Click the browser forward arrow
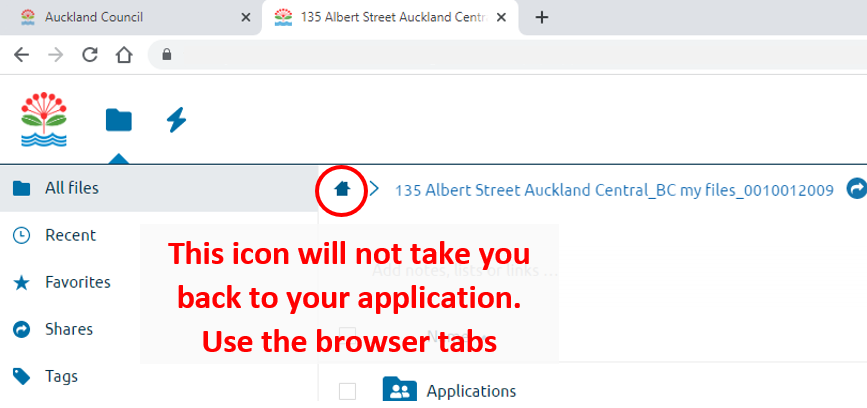The width and height of the screenshot is (867, 408). coord(56,55)
